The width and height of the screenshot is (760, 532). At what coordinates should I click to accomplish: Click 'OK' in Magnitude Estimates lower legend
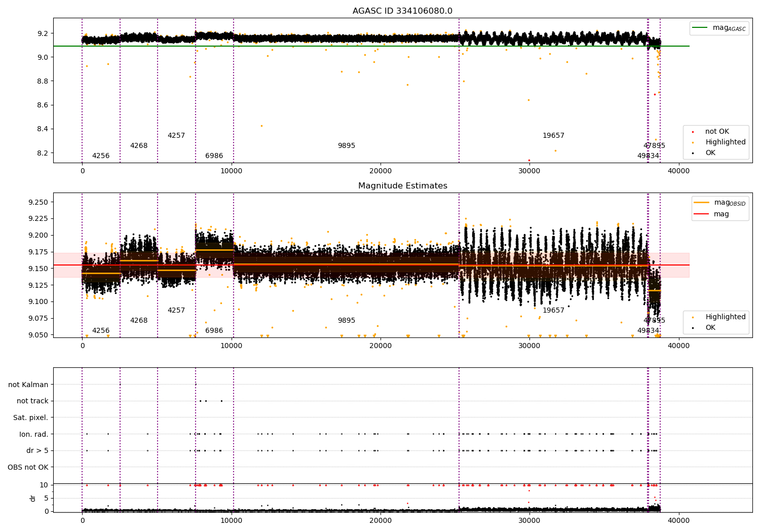tap(710, 328)
